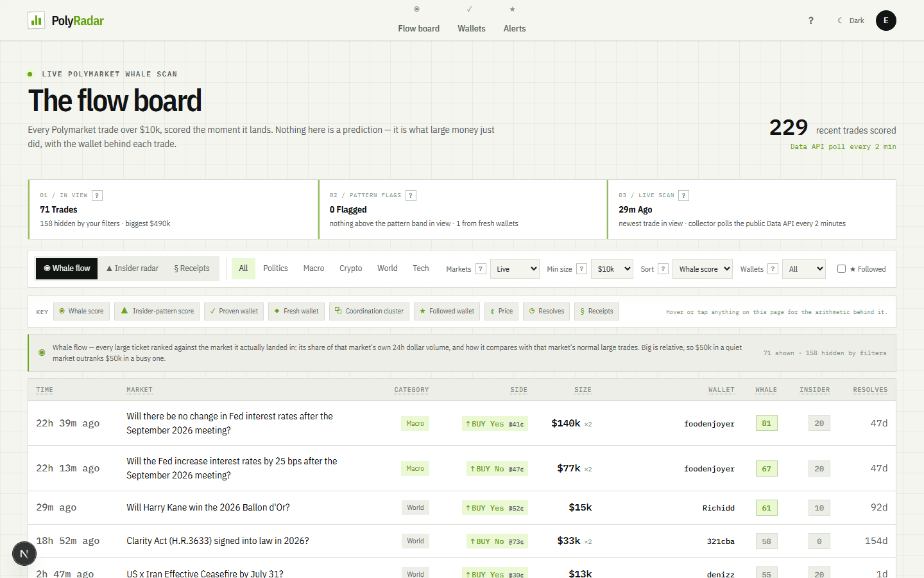
Task: Open the Markets Live dropdown
Action: (515, 269)
